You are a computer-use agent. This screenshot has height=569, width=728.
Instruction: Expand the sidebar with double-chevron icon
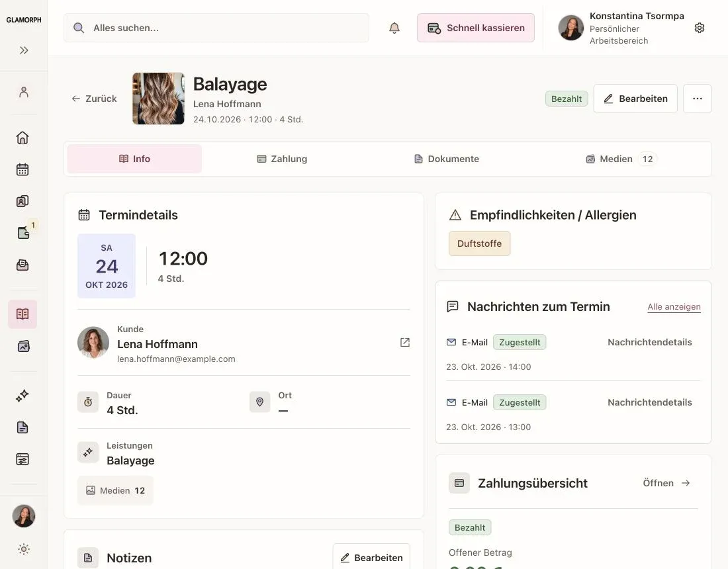click(x=24, y=50)
